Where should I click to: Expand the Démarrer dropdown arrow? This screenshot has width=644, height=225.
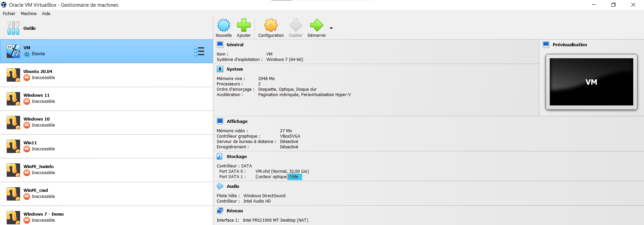pyautogui.click(x=331, y=28)
